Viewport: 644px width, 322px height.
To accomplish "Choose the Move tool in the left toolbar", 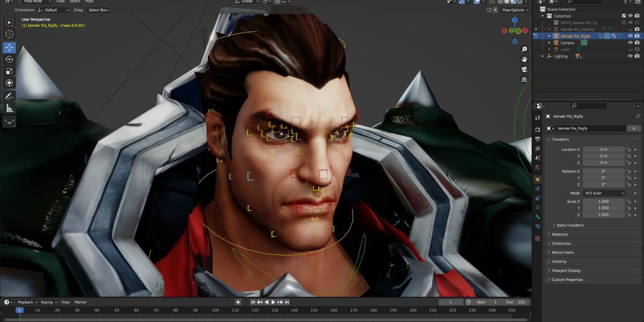I will [x=9, y=48].
